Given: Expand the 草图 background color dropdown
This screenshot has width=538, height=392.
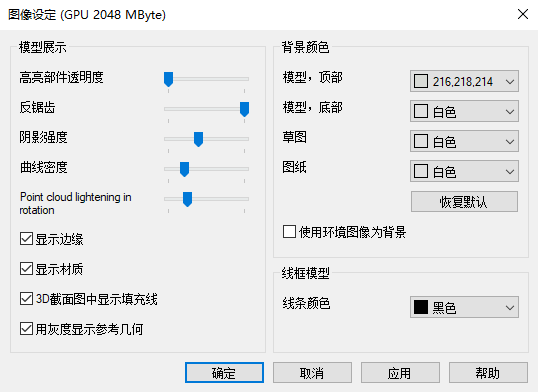Looking at the screenshot, I should [464, 141].
